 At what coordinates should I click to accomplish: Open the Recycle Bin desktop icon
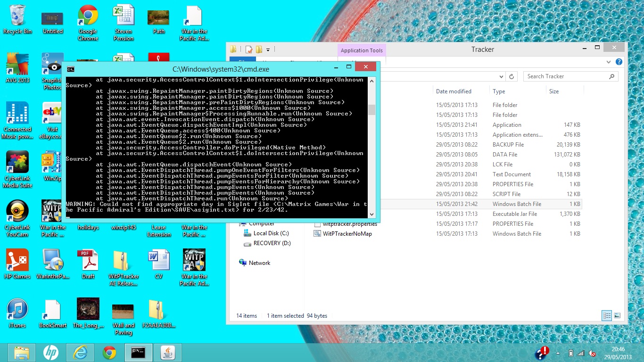pos(17,19)
